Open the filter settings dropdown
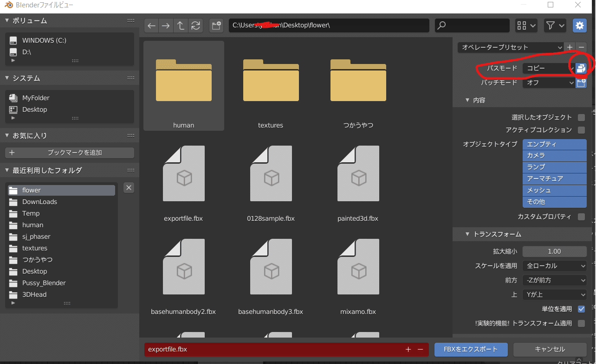This screenshot has height=364, width=596. 555,26
